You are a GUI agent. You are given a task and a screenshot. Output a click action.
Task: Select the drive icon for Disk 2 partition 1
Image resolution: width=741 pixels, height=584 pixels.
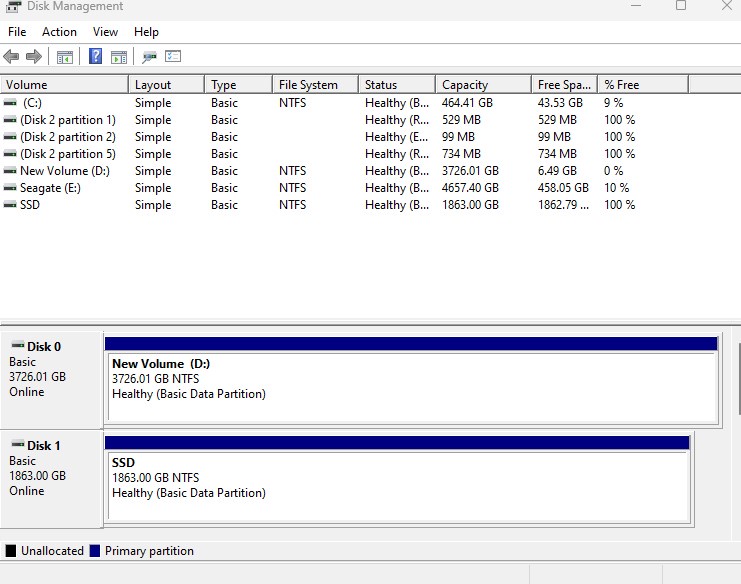[10, 120]
